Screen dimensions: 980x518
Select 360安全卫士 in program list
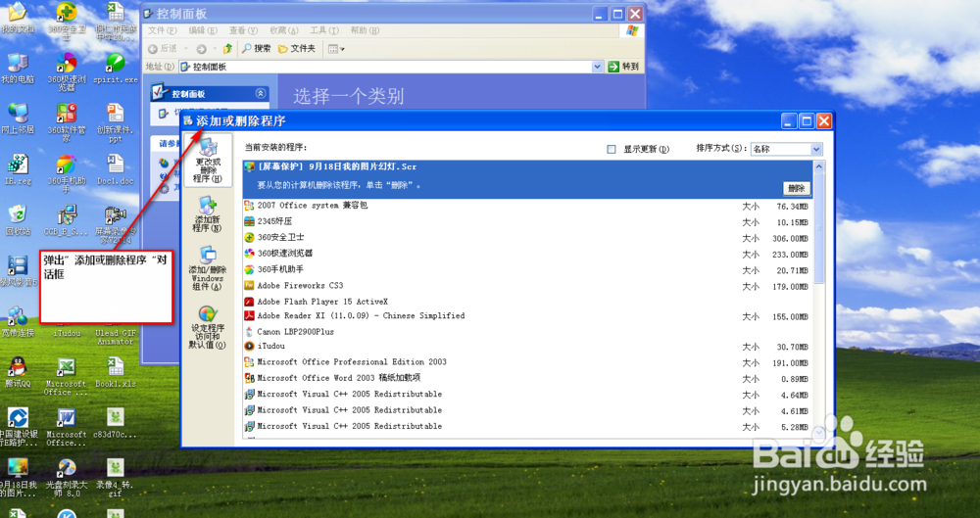tap(528, 237)
